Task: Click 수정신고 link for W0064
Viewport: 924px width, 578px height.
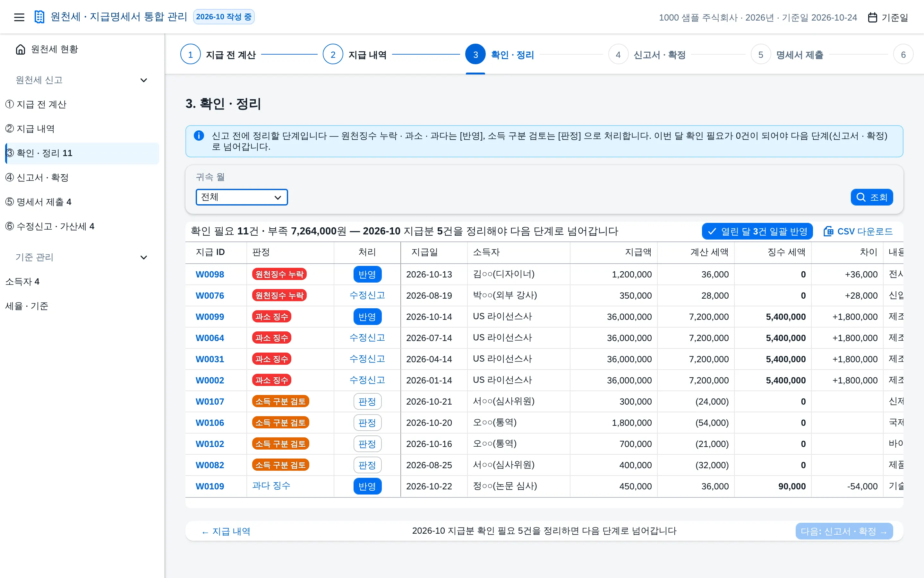Action: 367,337
